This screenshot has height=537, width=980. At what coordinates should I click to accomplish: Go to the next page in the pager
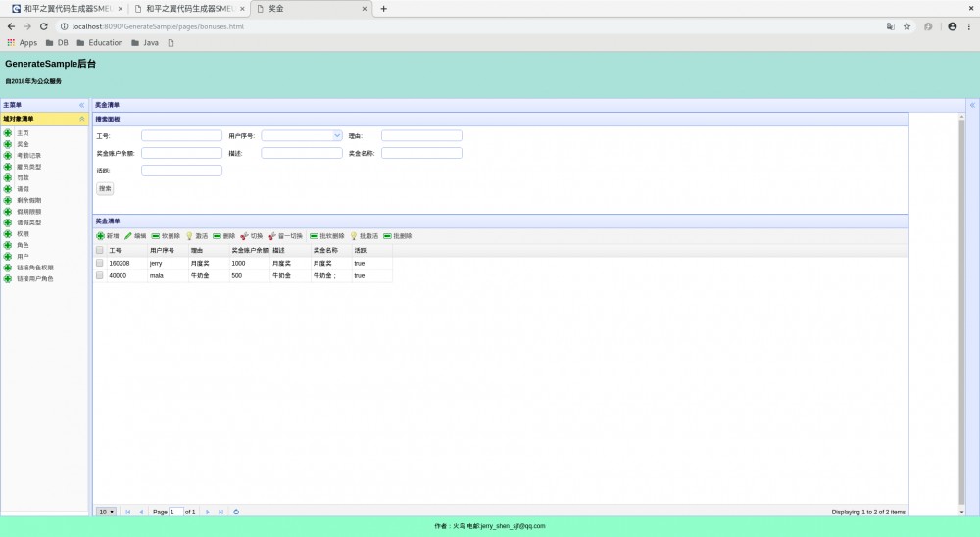pos(208,512)
